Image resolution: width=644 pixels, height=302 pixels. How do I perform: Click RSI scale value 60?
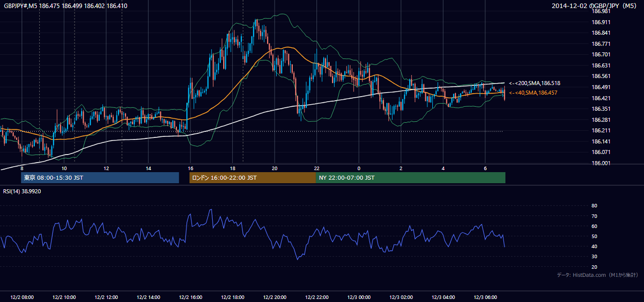click(594, 226)
